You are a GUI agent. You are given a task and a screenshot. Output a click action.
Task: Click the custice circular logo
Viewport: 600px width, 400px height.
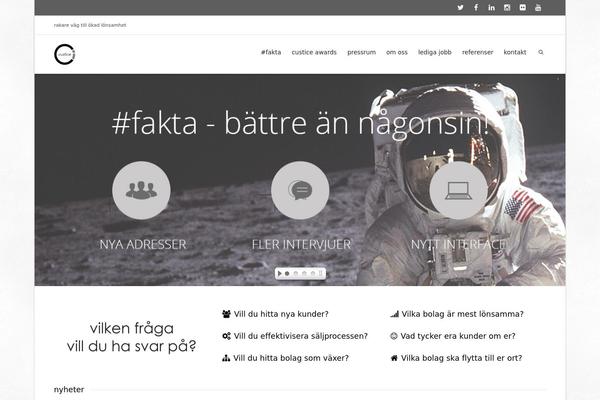click(x=65, y=54)
